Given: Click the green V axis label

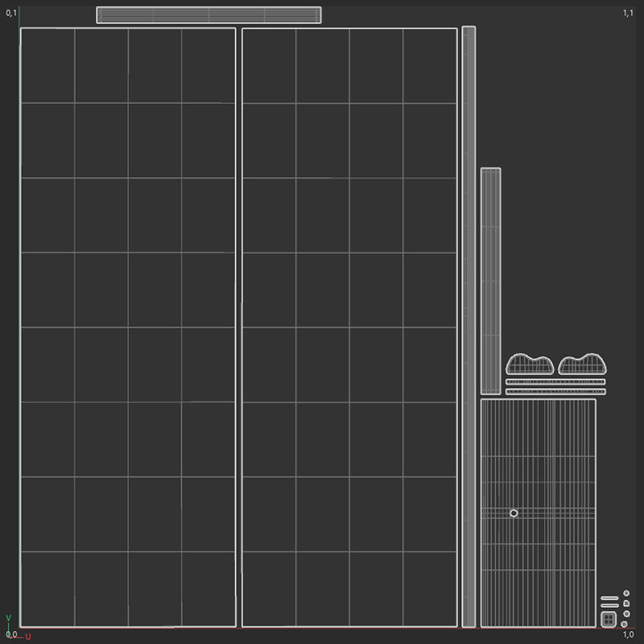Looking at the screenshot, I should point(8,617).
